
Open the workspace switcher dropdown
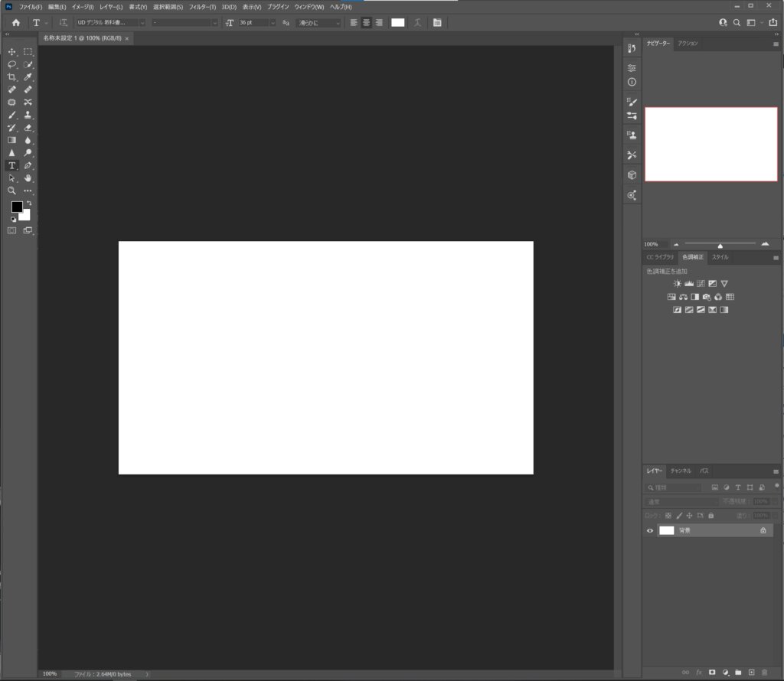tap(754, 22)
